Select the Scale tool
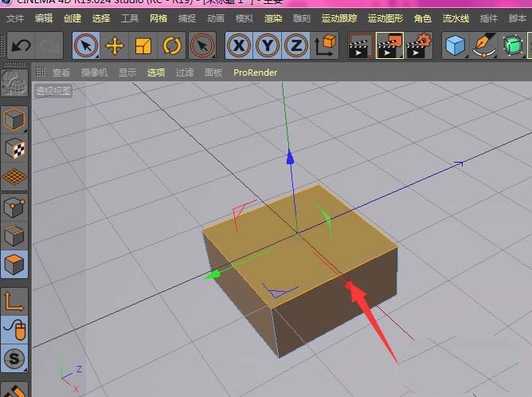 pyautogui.click(x=143, y=45)
